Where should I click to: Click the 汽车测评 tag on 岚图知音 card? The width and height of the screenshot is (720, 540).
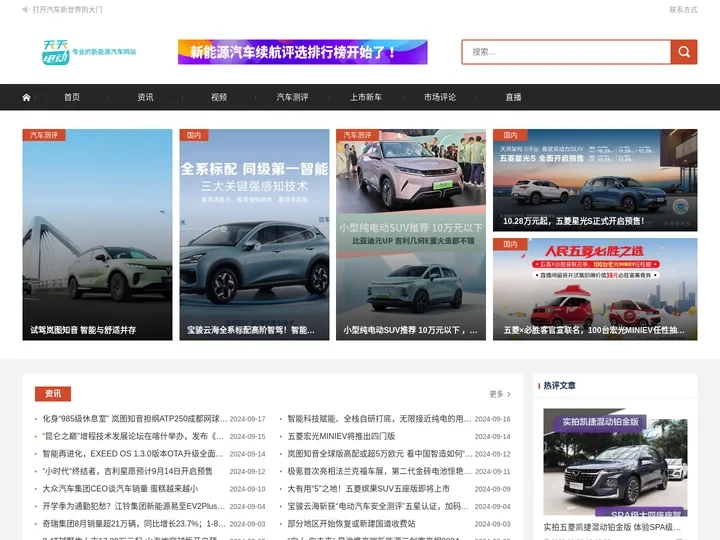(x=44, y=135)
